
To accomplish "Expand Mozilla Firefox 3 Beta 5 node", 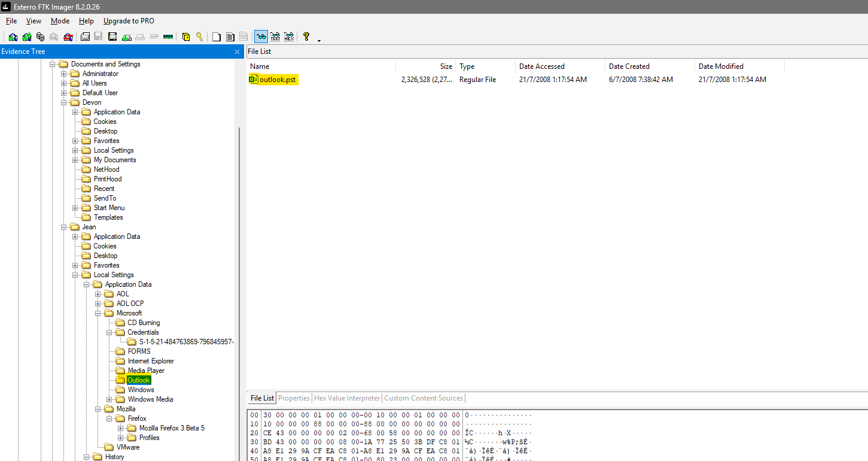I will 121,428.
